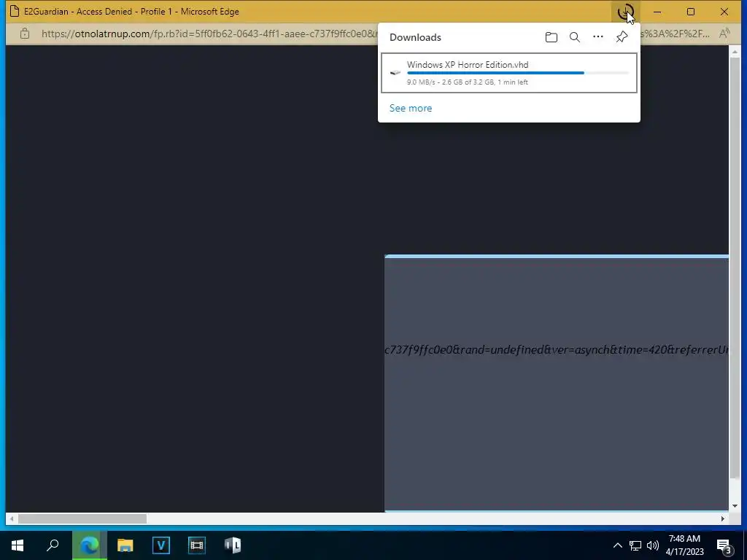747x560 pixels.
Task: Click vertical scrollbar down arrow
Action: [x=735, y=506]
